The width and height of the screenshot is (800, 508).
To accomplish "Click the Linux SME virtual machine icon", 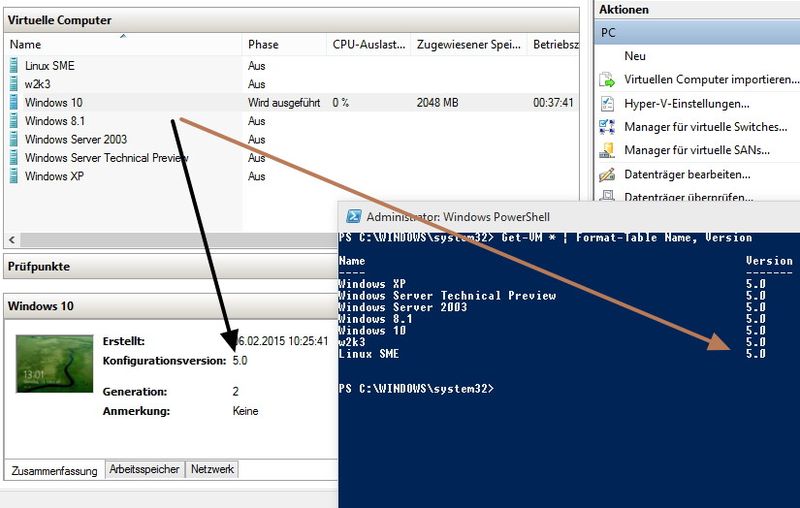I will pos(14,66).
